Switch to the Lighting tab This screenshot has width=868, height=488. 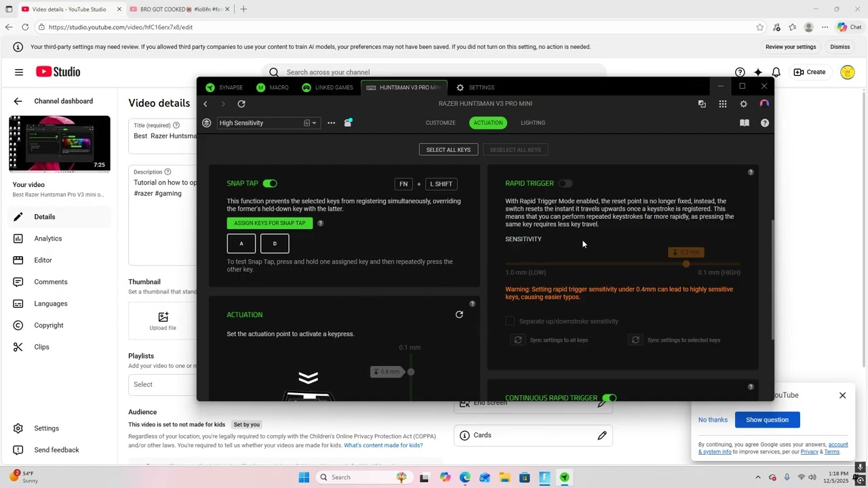pos(533,123)
